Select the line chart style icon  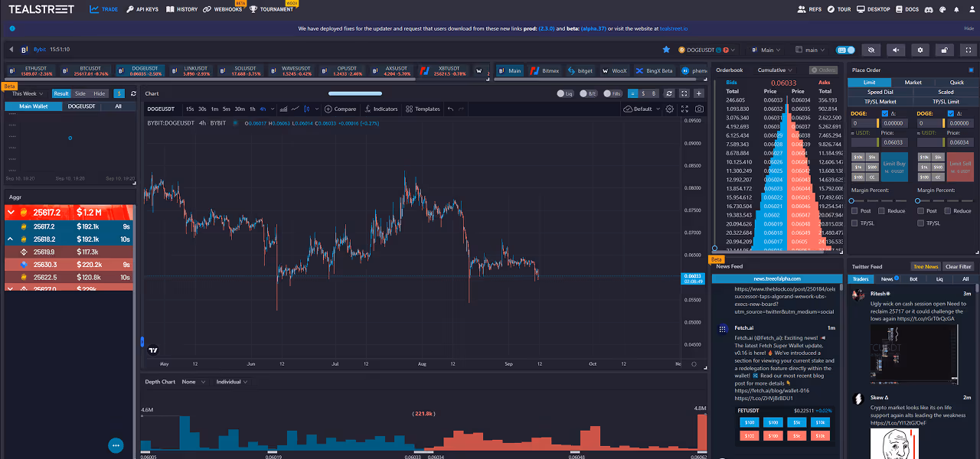(296, 109)
